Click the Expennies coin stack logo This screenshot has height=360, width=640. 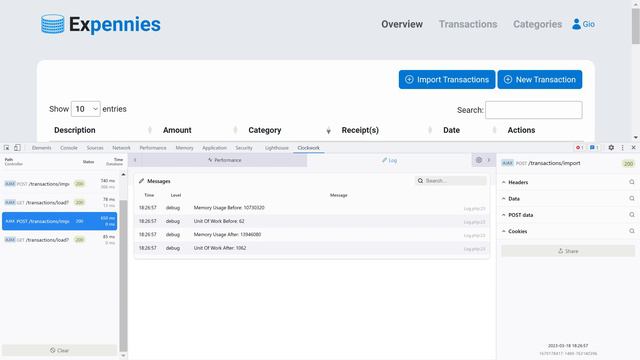tap(53, 24)
